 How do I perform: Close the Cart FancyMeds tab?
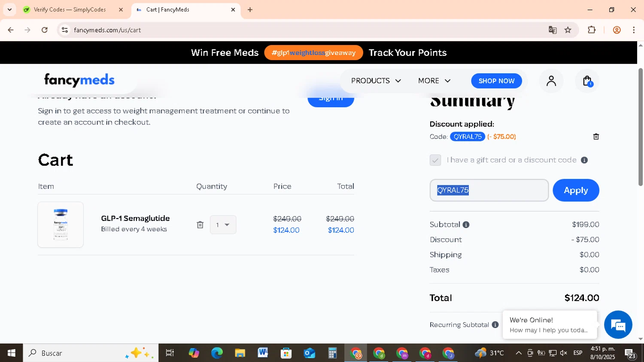pyautogui.click(x=233, y=9)
